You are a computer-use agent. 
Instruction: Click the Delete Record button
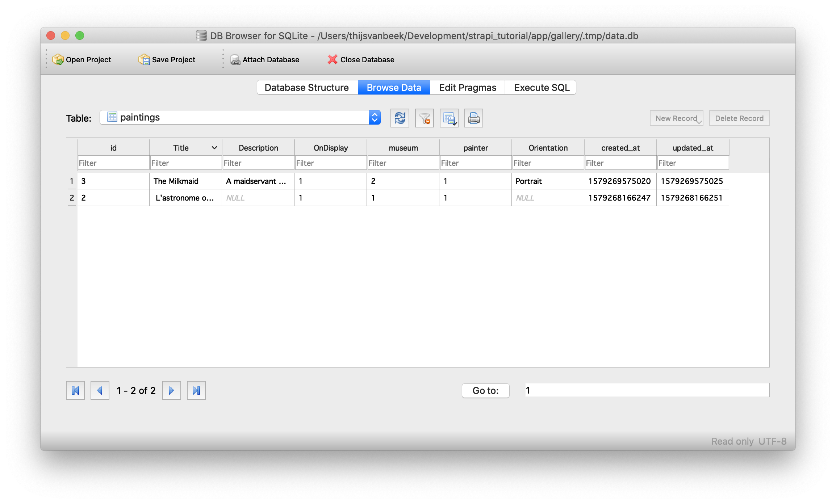click(x=739, y=118)
